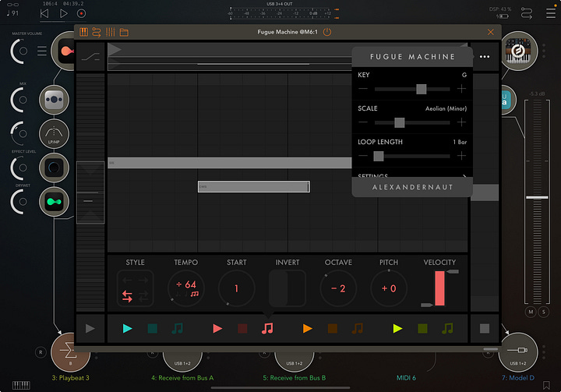561x392 pixels.
Task: Select the red playhead note icon
Action: (267, 328)
